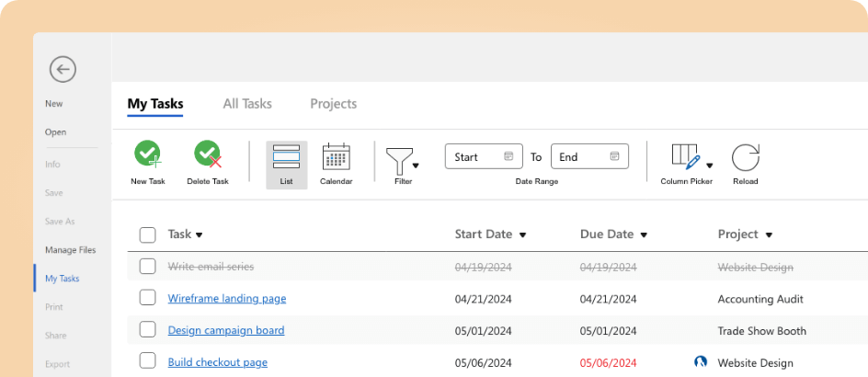This screenshot has height=377, width=868.
Task: Click Export in the sidebar
Action: (x=58, y=364)
